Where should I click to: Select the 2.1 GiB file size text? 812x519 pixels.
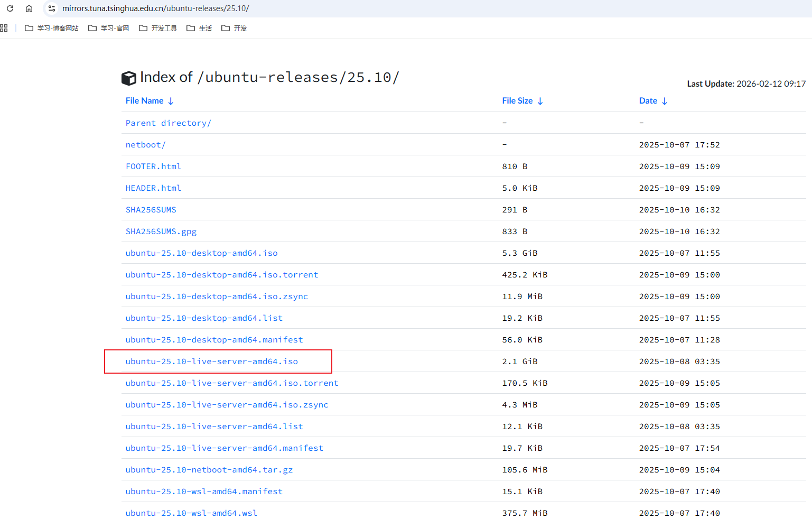pyautogui.click(x=520, y=362)
